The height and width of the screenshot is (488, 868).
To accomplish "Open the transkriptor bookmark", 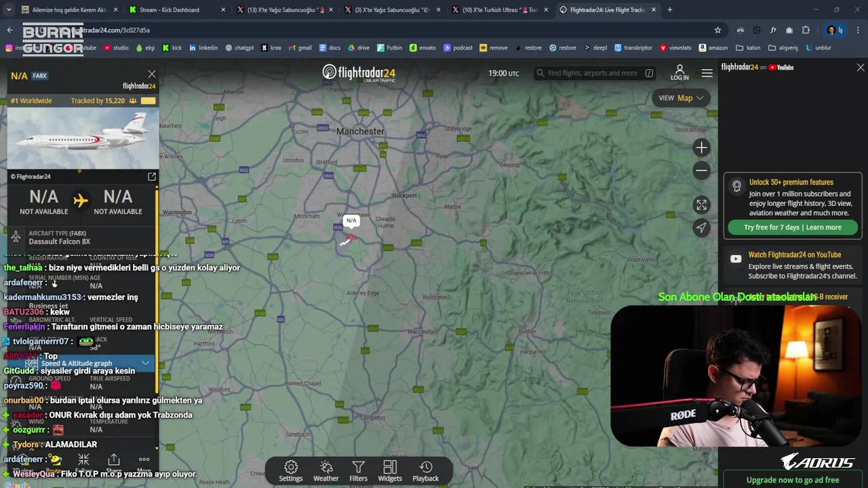I will tap(633, 47).
